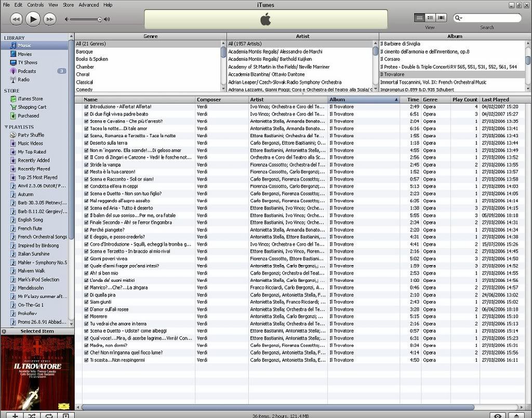Image resolution: width=532 pixels, height=418 pixels.
Task: Uncheck 'Condotta ell'era in ceppi' checkbox
Action: [86, 187]
